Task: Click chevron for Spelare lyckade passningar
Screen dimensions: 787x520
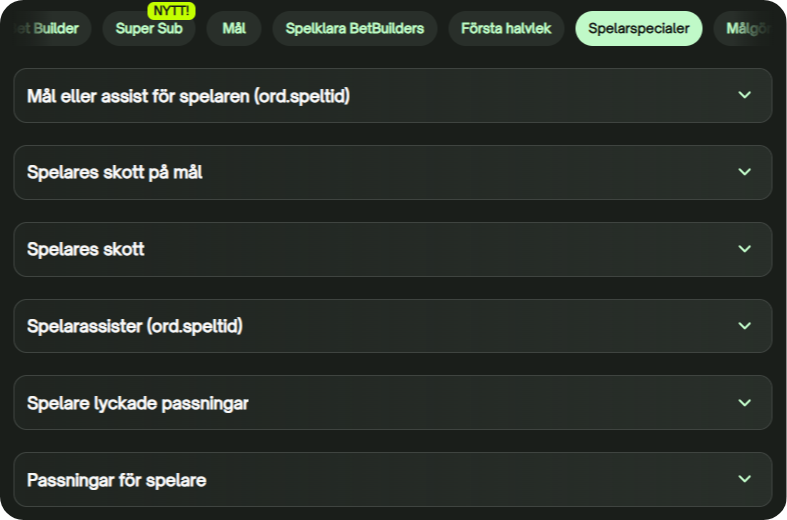Action: click(x=744, y=403)
